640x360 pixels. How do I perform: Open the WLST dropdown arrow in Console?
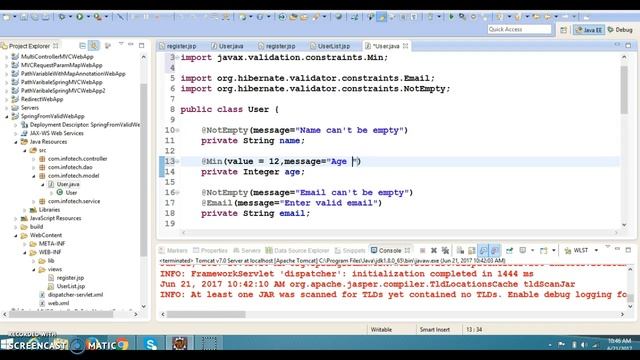(596, 250)
